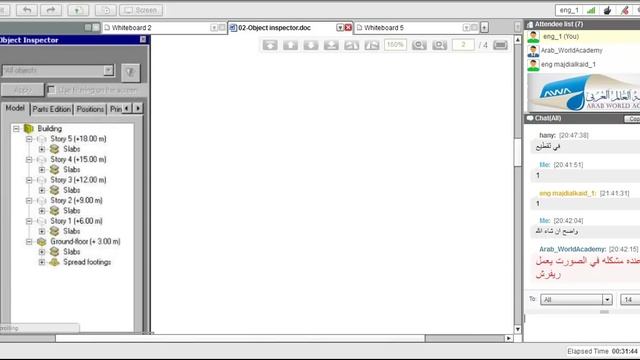Switch to the Whiteboard 2 tab
Screen dimensions: 640x360
131,28
